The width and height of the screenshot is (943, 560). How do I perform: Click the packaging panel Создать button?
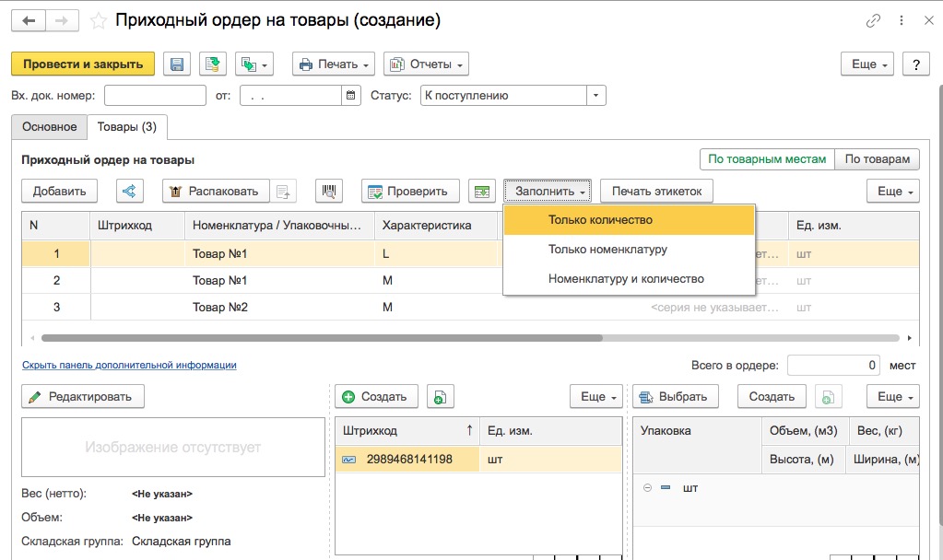tap(772, 397)
